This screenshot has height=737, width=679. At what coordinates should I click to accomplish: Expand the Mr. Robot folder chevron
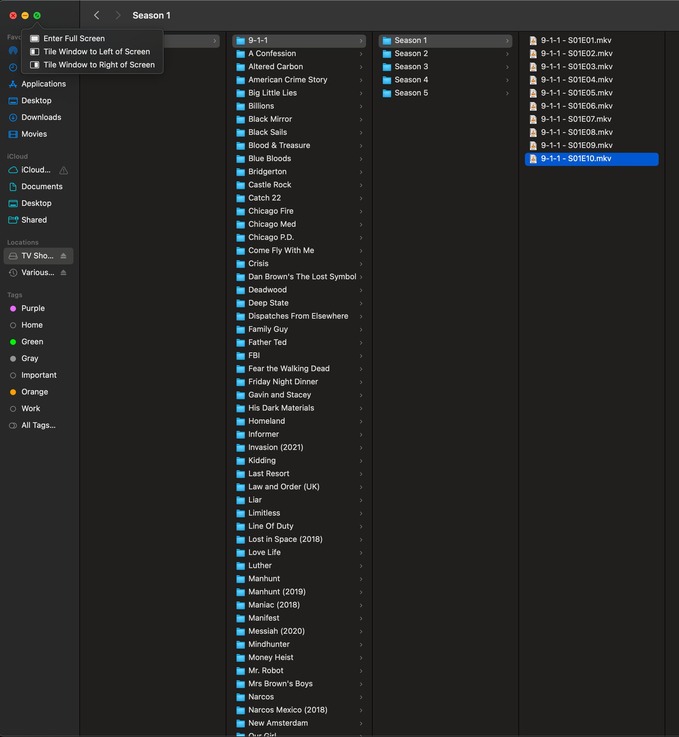point(361,671)
